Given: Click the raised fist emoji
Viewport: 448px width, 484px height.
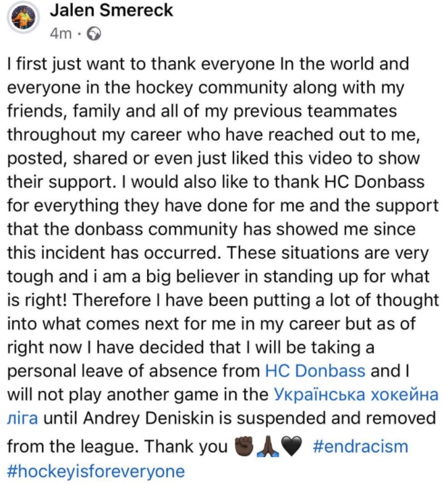Looking at the screenshot, I should click(245, 447).
